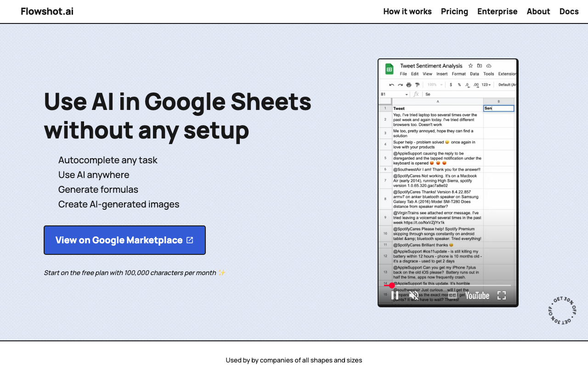Click the "Me too, pretty annoyed" tweet cell
This screenshot has width=588, height=368.
coord(438,133)
